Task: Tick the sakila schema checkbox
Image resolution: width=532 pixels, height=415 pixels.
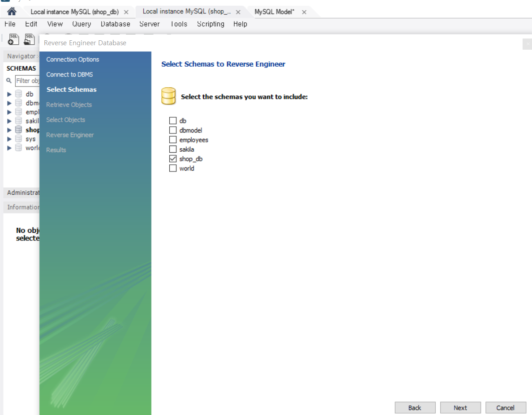Action: (173, 149)
